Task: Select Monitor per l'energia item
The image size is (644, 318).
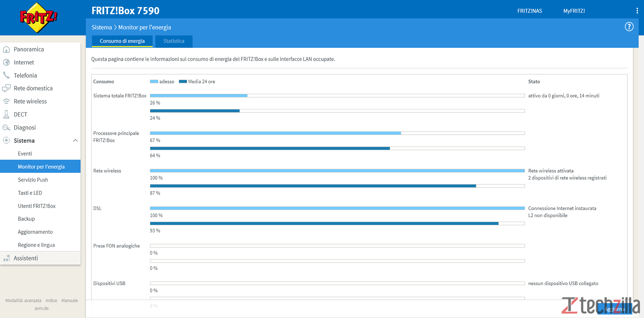Action: pyautogui.click(x=40, y=166)
